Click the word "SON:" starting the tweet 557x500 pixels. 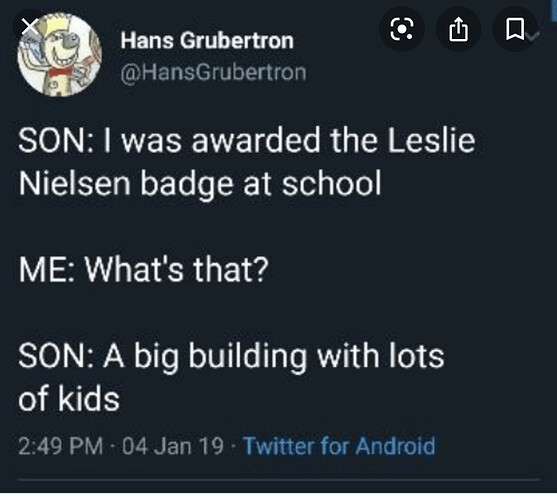tap(56, 141)
